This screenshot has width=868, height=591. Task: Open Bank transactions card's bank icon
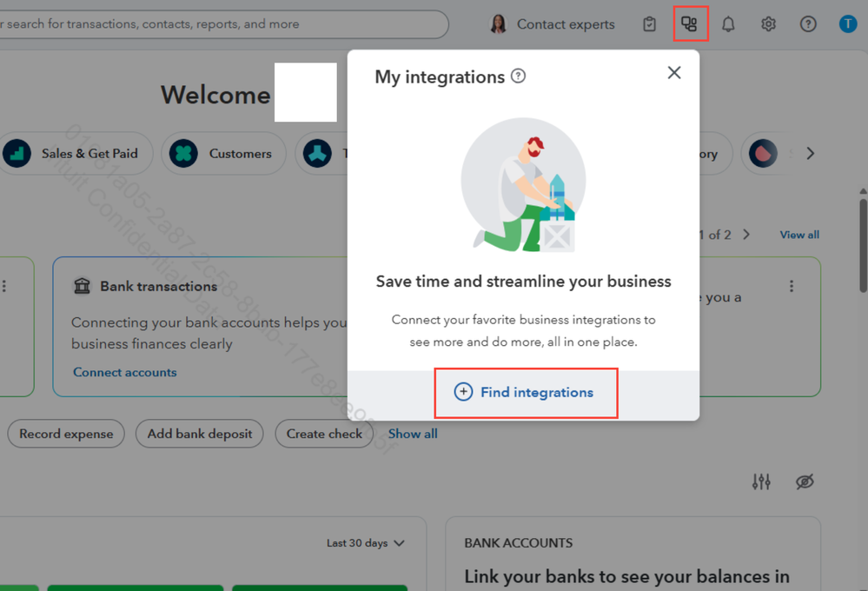point(82,286)
